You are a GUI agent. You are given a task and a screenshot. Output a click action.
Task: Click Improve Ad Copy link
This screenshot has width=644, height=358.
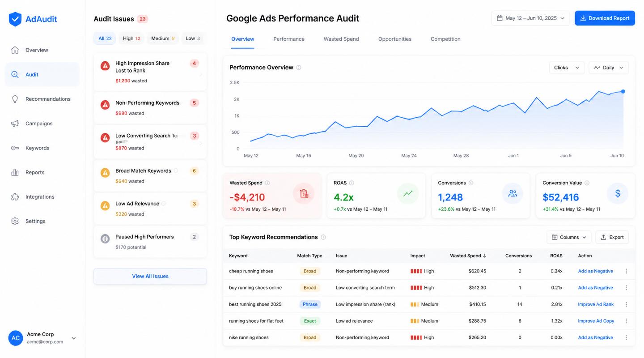pos(596,321)
